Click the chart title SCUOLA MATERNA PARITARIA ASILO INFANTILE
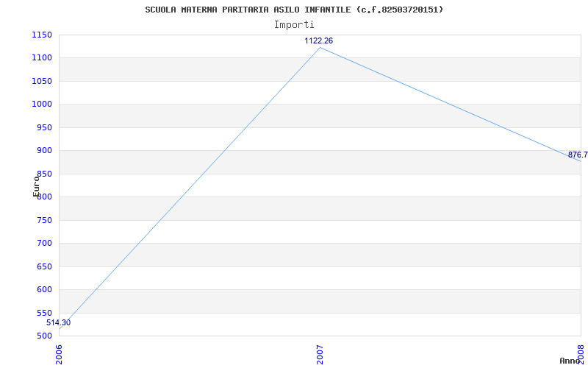 293,10
